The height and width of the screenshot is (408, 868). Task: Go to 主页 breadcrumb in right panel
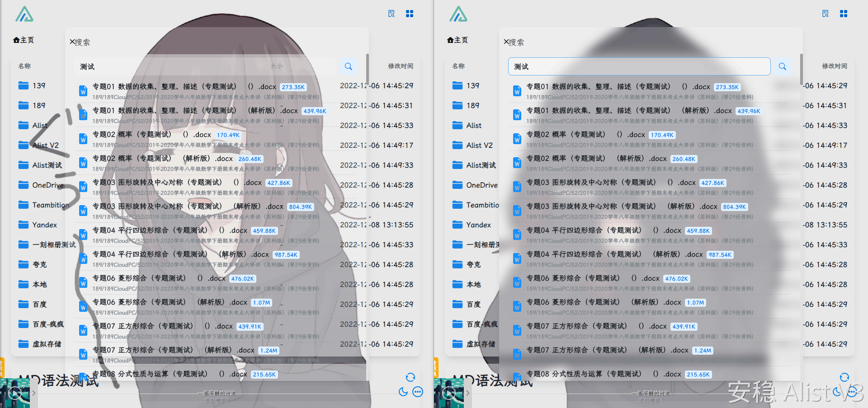(458, 40)
